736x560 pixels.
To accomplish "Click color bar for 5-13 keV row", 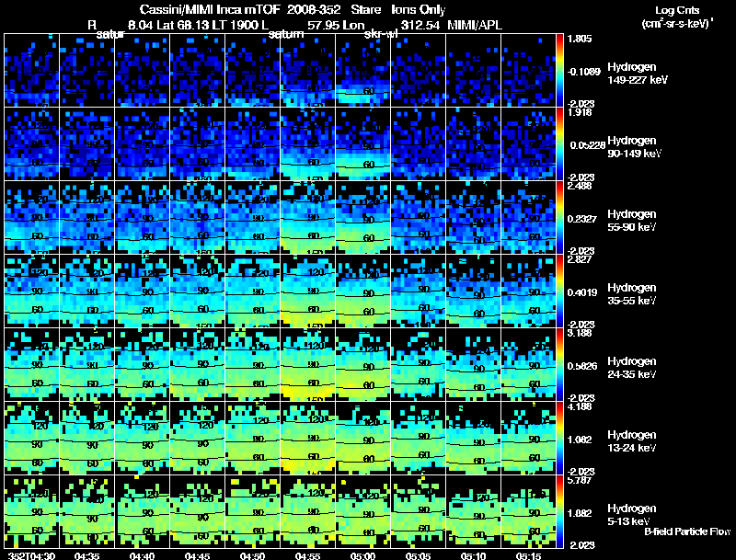I will 559,512.
